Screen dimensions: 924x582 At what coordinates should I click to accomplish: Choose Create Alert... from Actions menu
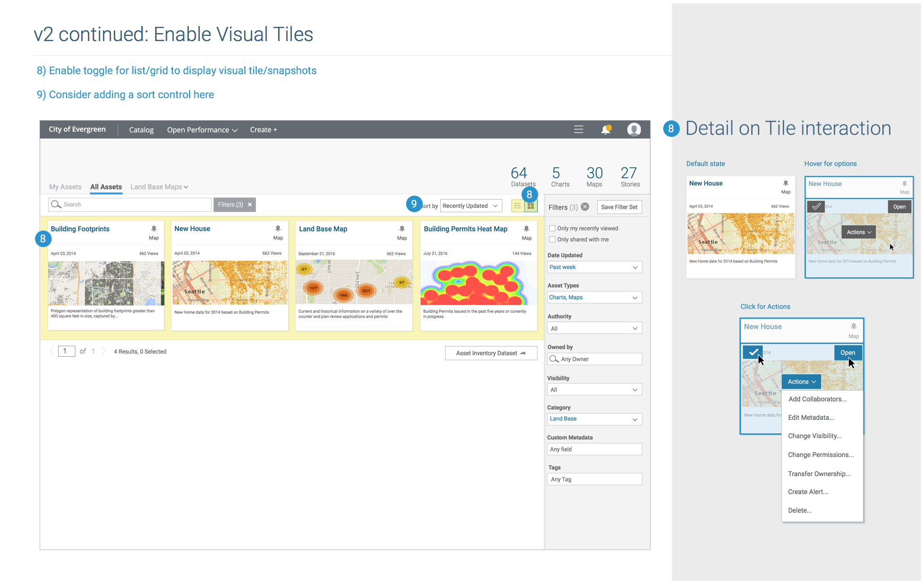(808, 492)
